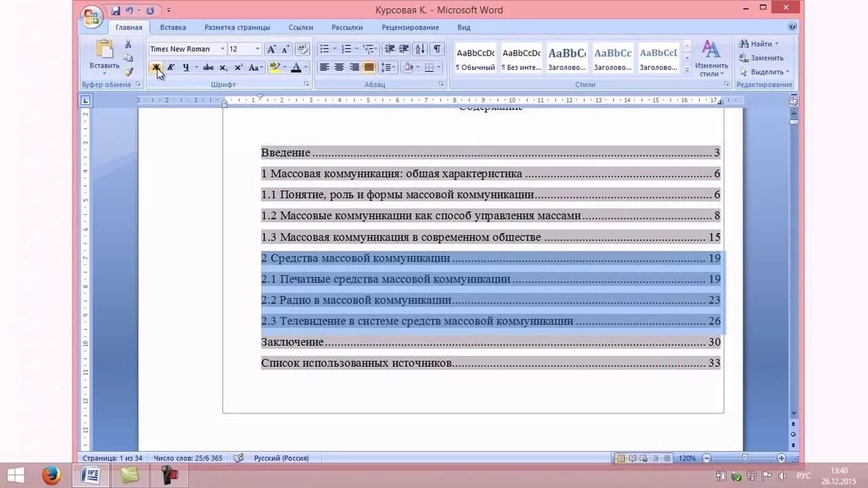Toggle Bold formatting
Image resolution: width=868 pixels, height=488 pixels.
coord(156,67)
